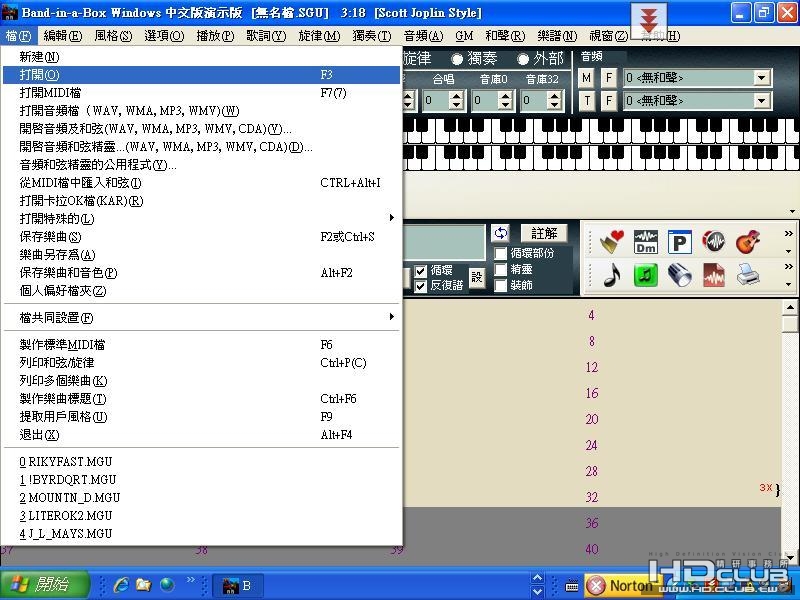The width and height of the screenshot is (800, 600).
Task: Click the T button beside lower harmony
Action: pos(587,101)
